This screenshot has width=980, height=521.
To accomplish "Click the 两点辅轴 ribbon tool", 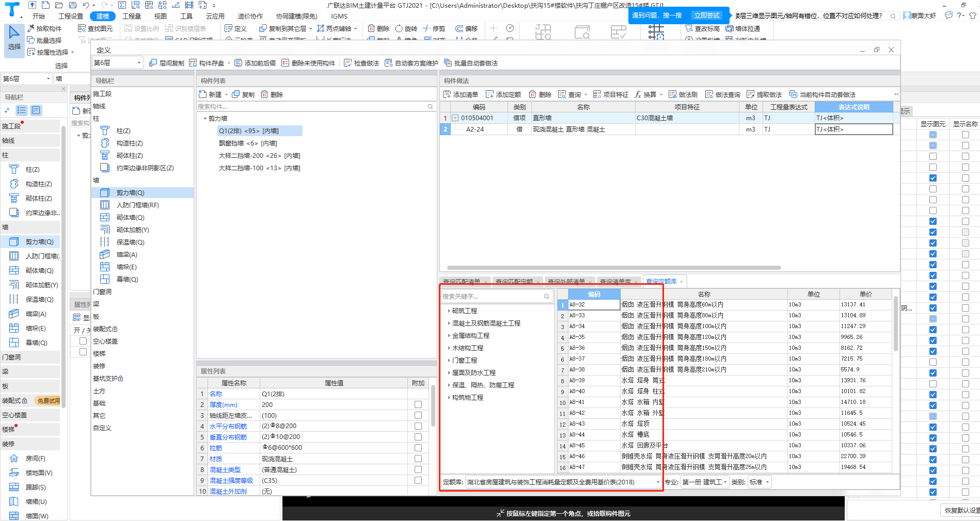I will (x=334, y=28).
